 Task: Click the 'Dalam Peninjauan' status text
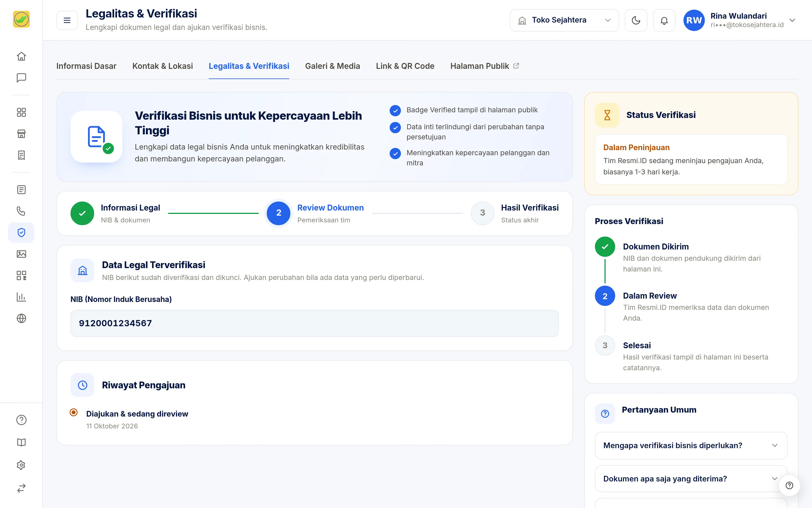click(636, 148)
